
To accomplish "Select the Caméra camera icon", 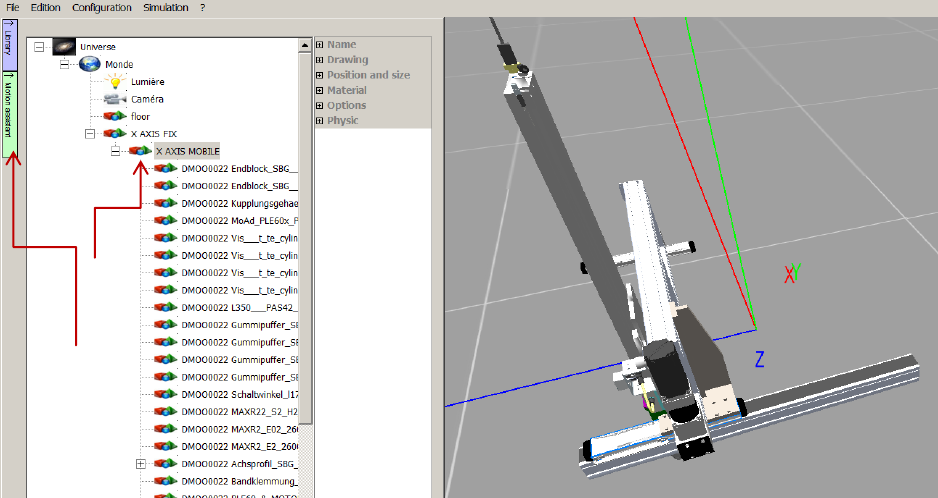I will 115,99.
